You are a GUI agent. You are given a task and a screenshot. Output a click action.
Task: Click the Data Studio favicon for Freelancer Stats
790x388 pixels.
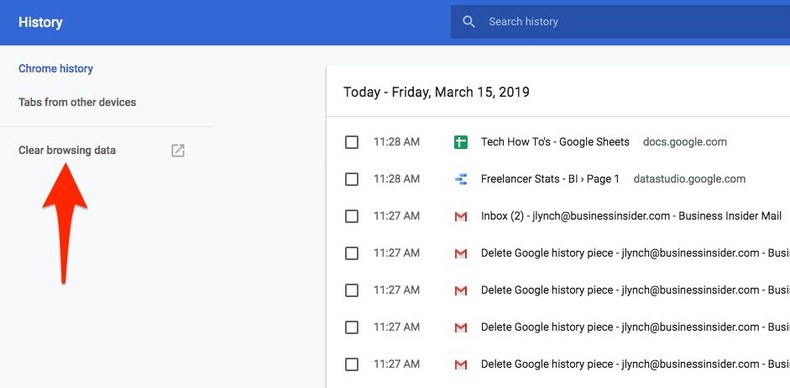(460, 179)
